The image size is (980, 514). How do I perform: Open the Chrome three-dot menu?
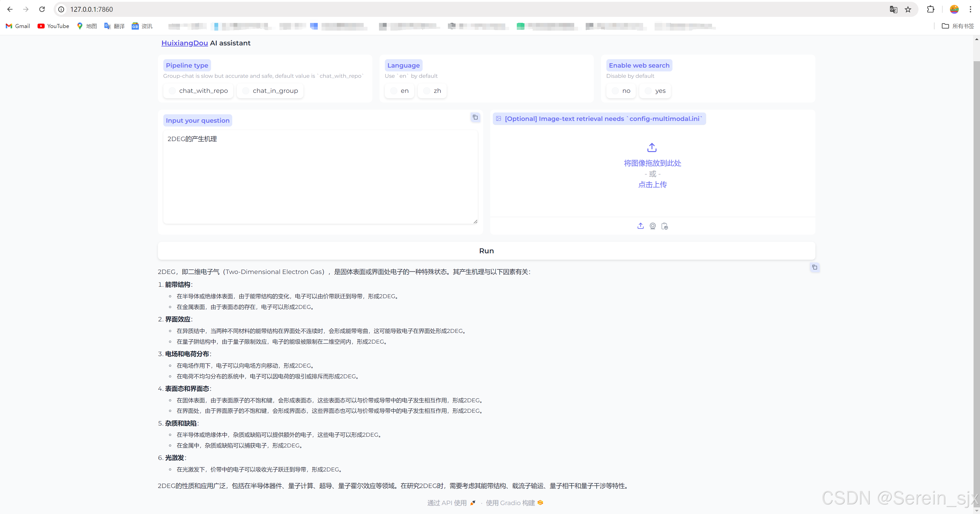971,9
